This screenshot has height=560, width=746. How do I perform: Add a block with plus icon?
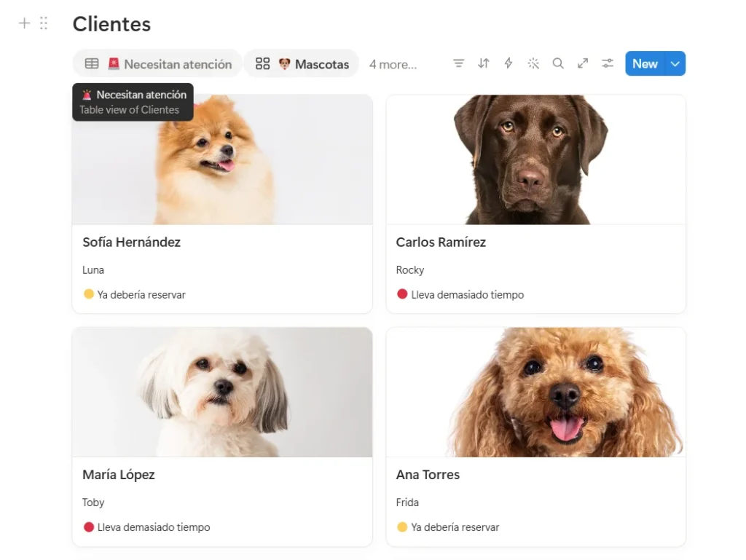24,23
